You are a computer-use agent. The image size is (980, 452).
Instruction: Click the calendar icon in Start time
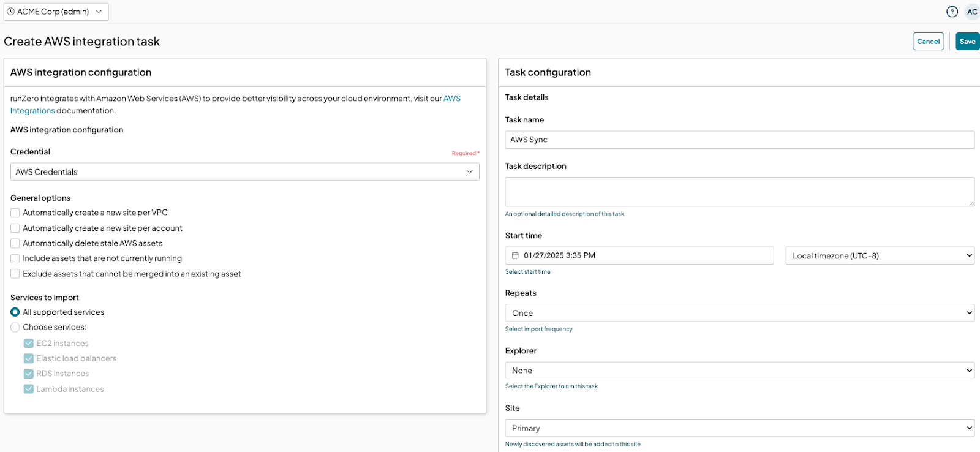pos(515,255)
